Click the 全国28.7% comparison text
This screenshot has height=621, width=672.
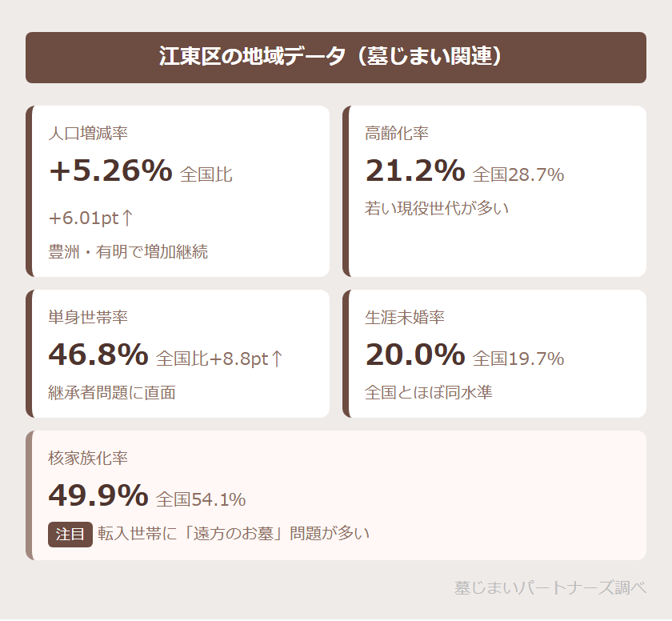[x=518, y=174]
